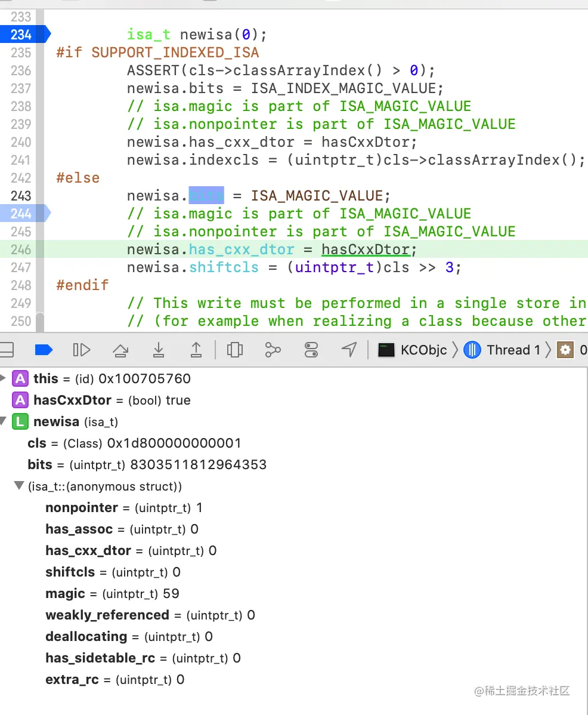Open the Thread 1 jump bar item
The height and width of the screenshot is (715, 588).
click(x=502, y=350)
